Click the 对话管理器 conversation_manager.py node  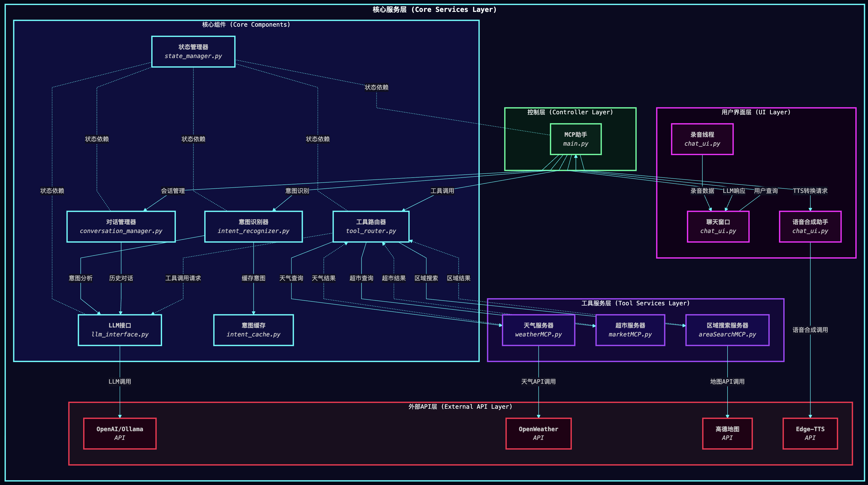(121, 226)
